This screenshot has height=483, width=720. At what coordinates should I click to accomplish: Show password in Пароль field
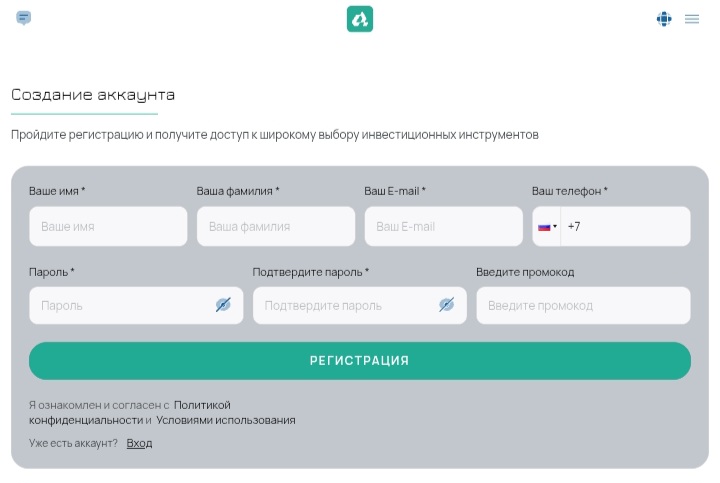[223, 305]
